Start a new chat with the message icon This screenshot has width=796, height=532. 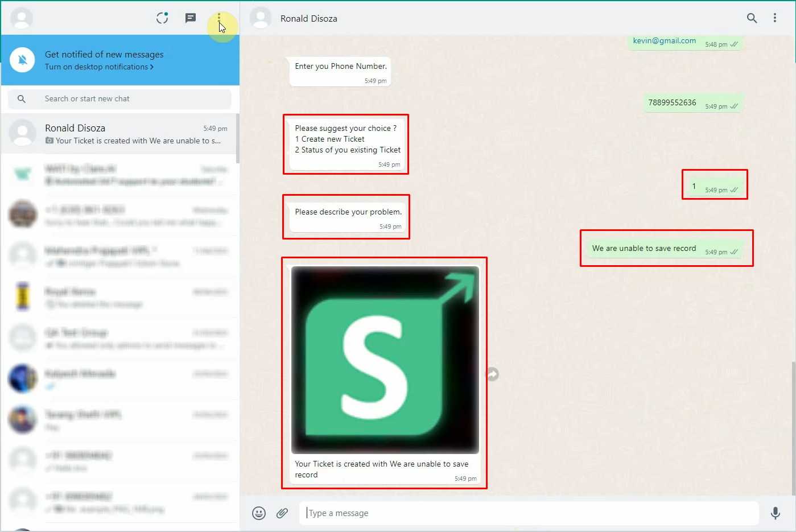pos(191,18)
